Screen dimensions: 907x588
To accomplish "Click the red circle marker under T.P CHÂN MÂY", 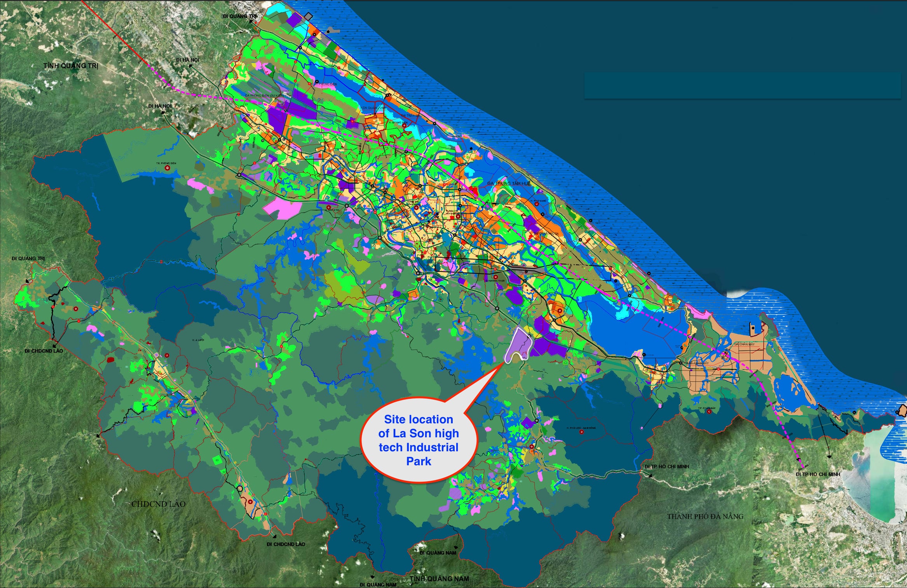I will point(710,411).
